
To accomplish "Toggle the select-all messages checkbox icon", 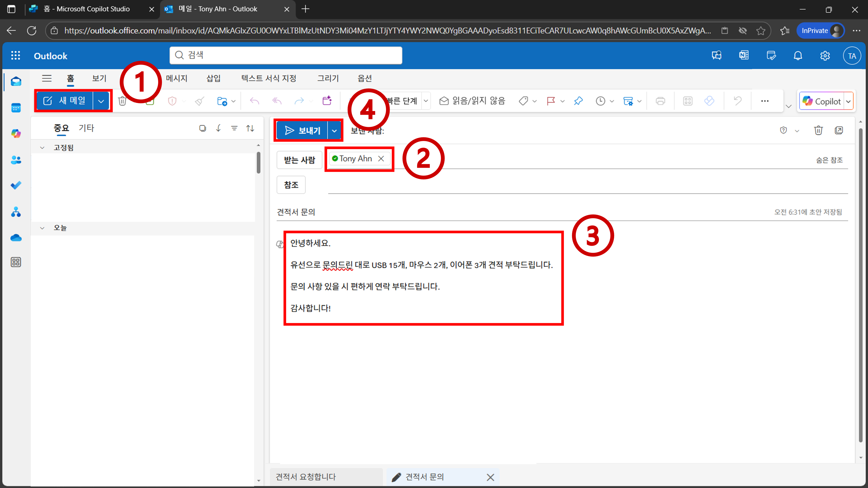I will pos(202,128).
